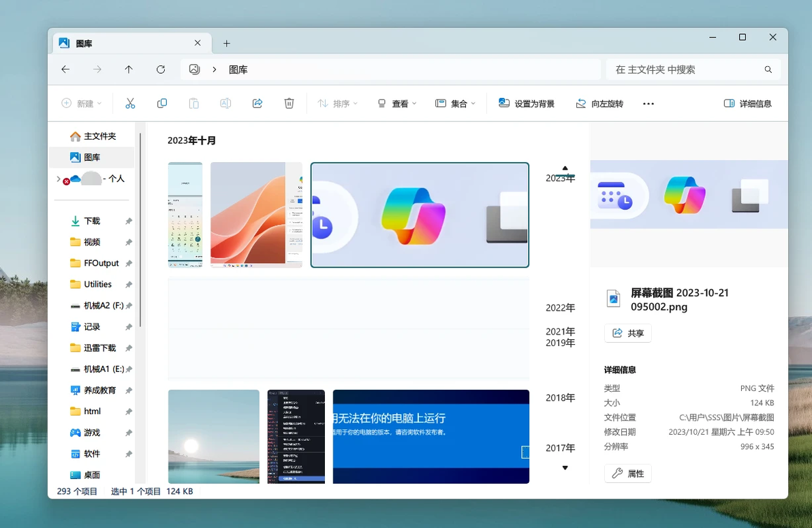
Task: Select 图库 in the sidebar
Action: (92, 157)
